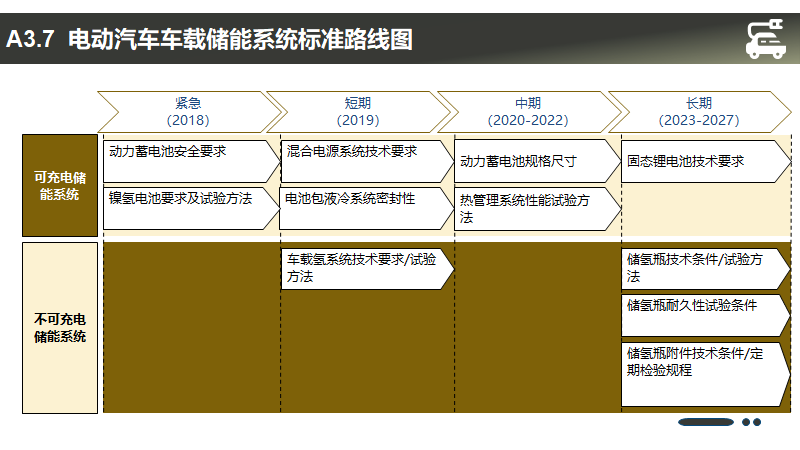800x450 pixels.
Task: Click the 储氢瓶附件技术条件/定期检验规程 box
Action: click(x=706, y=374)
